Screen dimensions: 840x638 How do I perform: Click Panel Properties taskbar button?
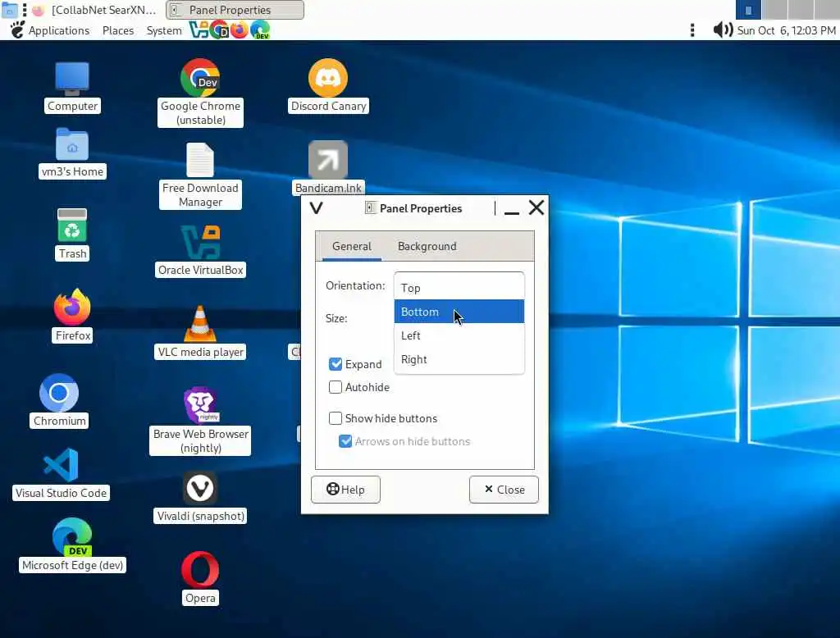pyautogui.click(x=235, y=10)
